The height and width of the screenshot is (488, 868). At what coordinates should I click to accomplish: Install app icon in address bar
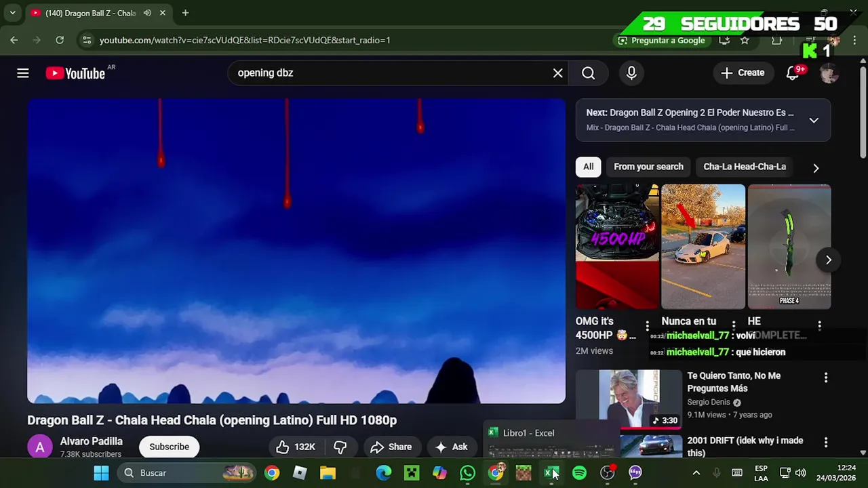point(724,40)
